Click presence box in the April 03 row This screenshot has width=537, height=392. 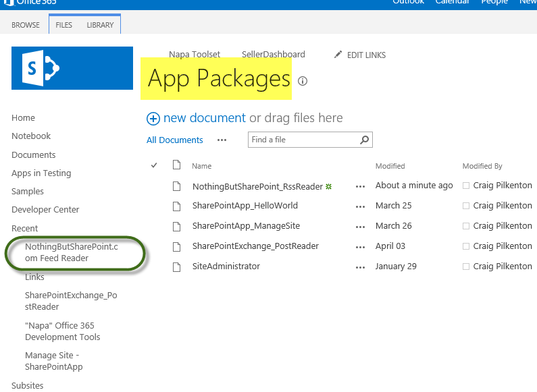coord(466,246)
